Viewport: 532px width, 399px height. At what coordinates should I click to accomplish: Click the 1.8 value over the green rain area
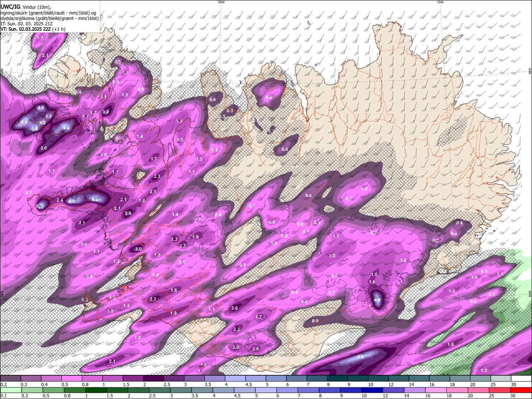[x=451, y=344]
